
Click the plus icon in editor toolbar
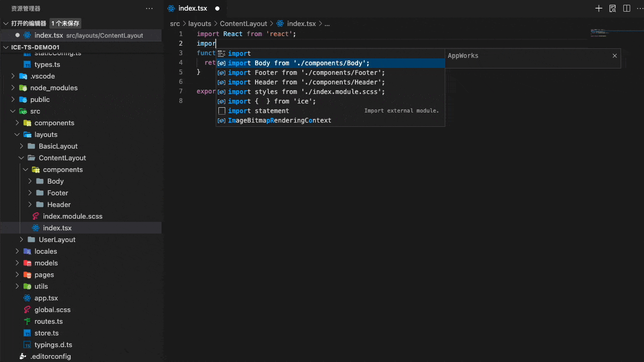(x=599, y=8)
